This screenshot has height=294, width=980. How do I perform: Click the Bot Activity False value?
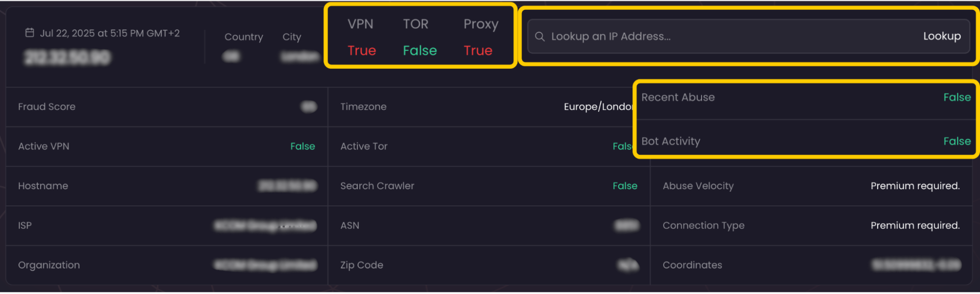[x=957, y=141]
